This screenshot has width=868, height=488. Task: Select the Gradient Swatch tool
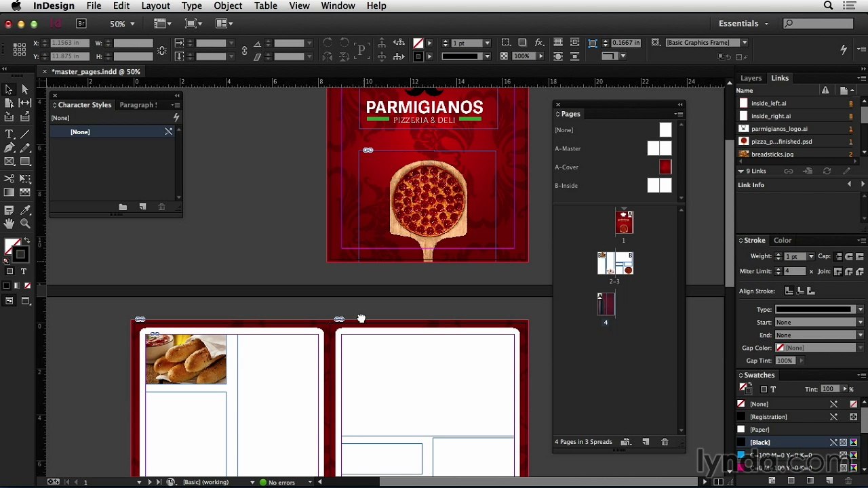point(9,192)
